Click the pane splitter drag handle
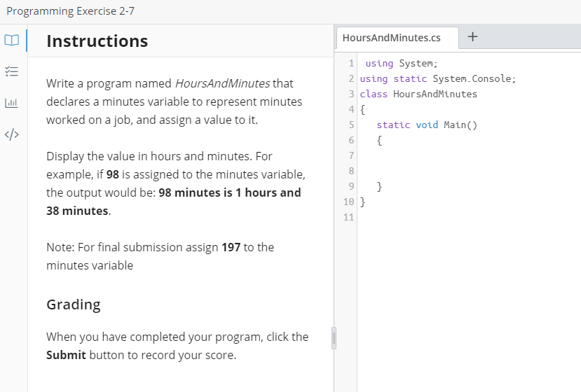This screenshot has width=581, height=392. click(x=334, y=338)
